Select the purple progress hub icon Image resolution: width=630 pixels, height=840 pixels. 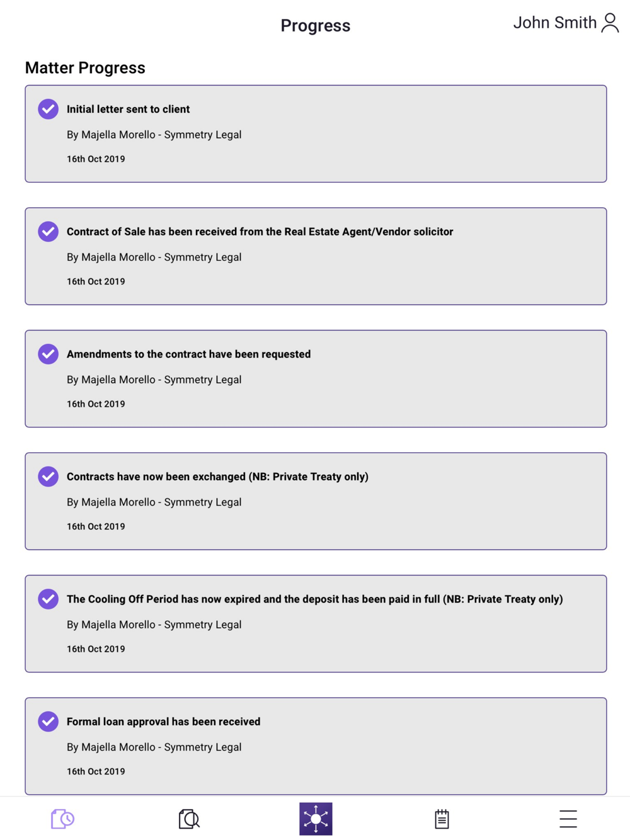(x=316, y=819)
